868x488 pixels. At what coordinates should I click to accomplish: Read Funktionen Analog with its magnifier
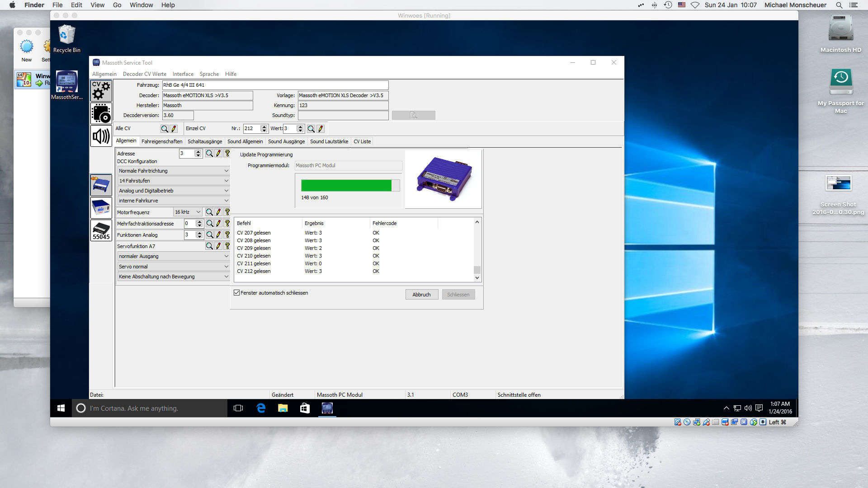pyautogui.click(x=210, y=235)
